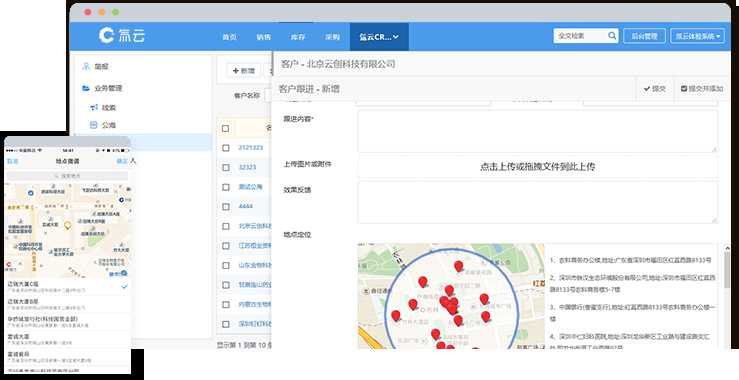Select the checkbox for the 江苏 customer row
The height and width of the screenshot is (380, 739).
(x=226, y=246)
